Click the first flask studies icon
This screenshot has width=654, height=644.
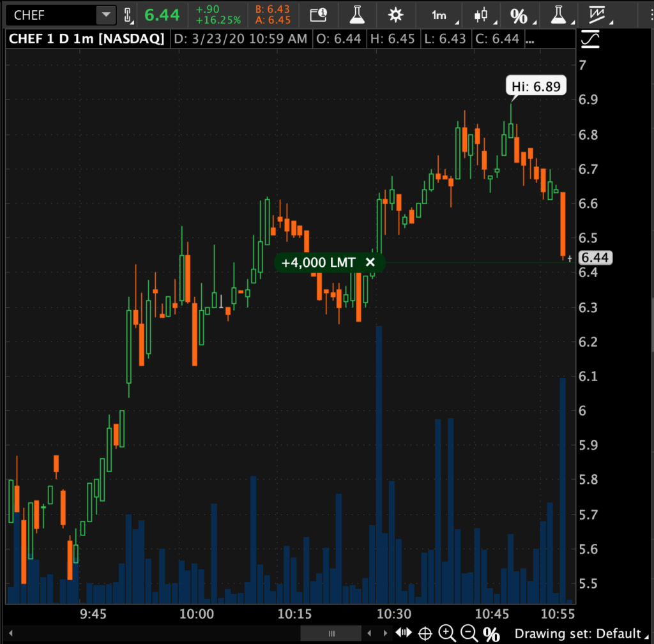357,15
